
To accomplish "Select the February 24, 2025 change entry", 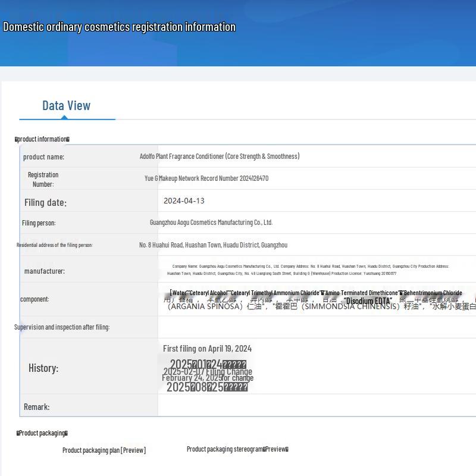I will tap(208, 378).
